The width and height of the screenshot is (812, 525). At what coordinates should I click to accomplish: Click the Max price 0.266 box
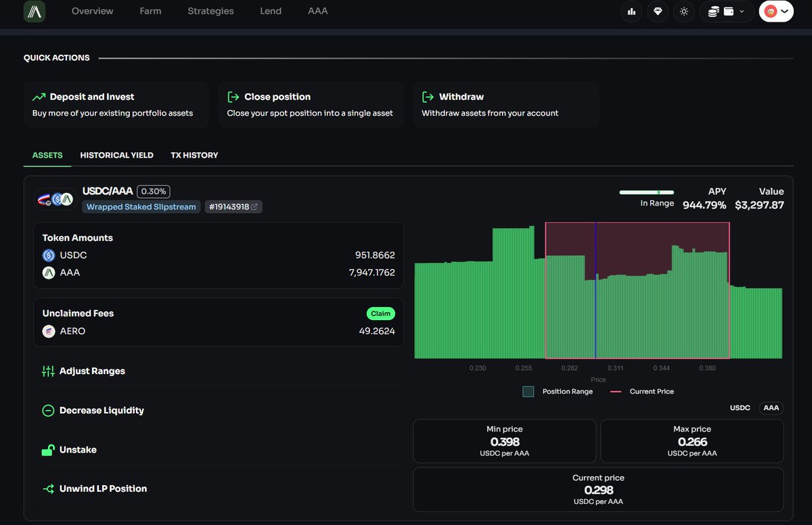[692, 440]
